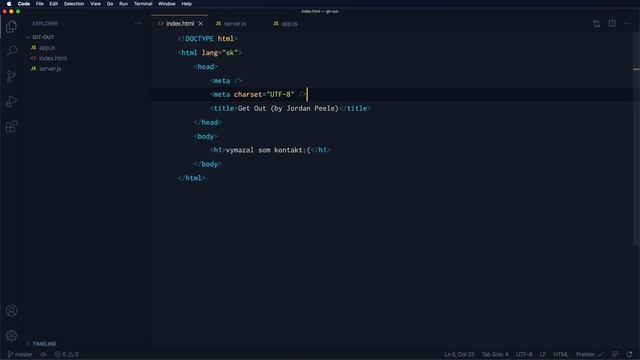
Task: Expand the Timeline section
Action: (x=41, y=344)
